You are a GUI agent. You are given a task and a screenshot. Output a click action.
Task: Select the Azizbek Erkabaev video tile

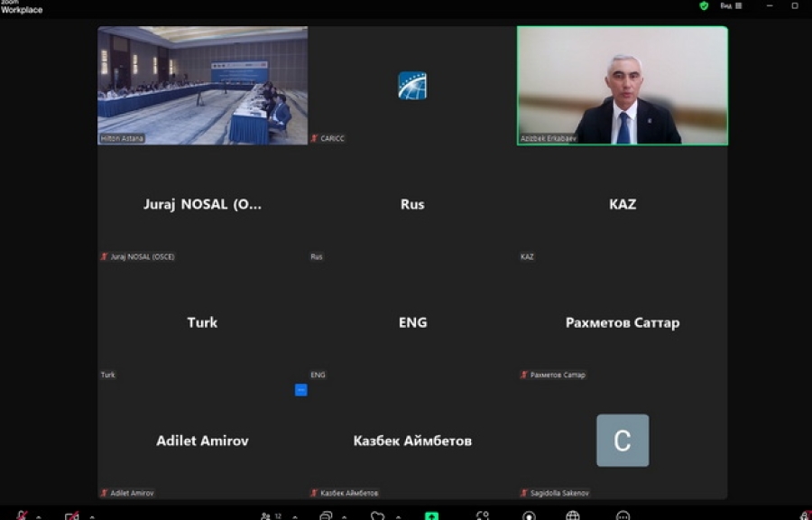point(623,85)
